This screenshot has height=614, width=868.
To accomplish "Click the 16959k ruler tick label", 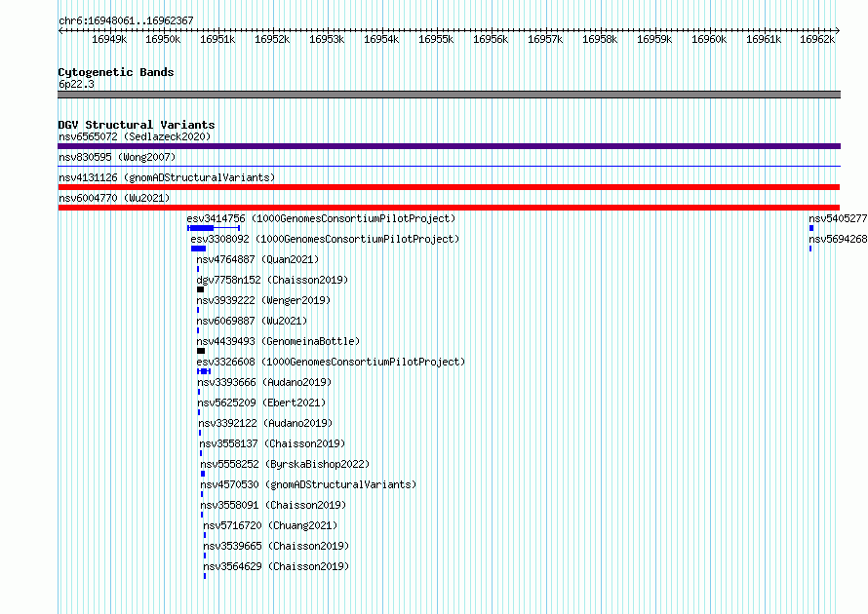I will [x=654, y=39].
